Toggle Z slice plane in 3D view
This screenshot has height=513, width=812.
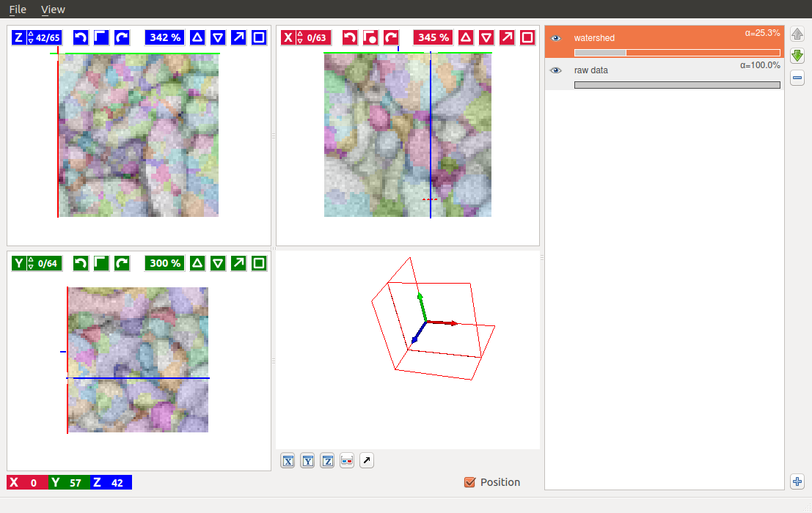328,460
